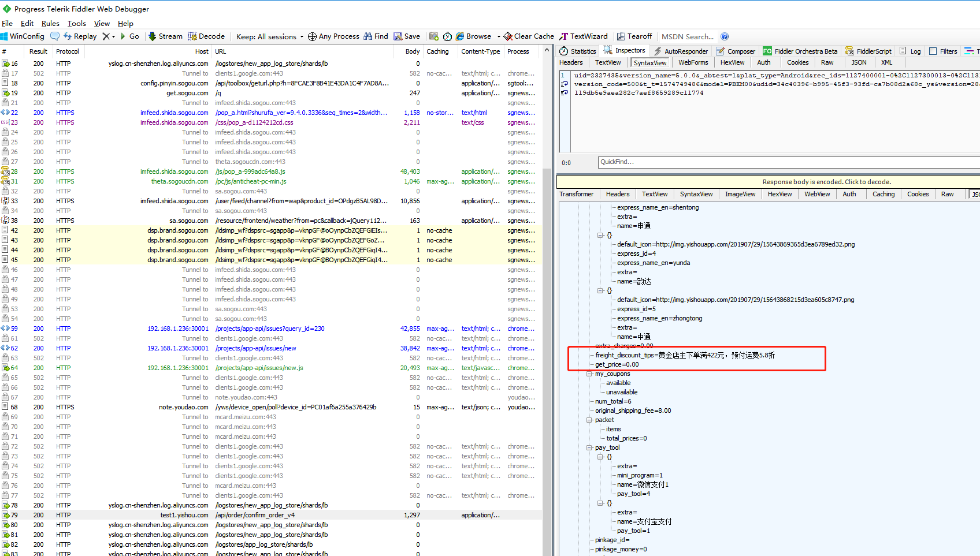
Task: Toggle Stream mode in toolbar
Action: coord(165,36)
